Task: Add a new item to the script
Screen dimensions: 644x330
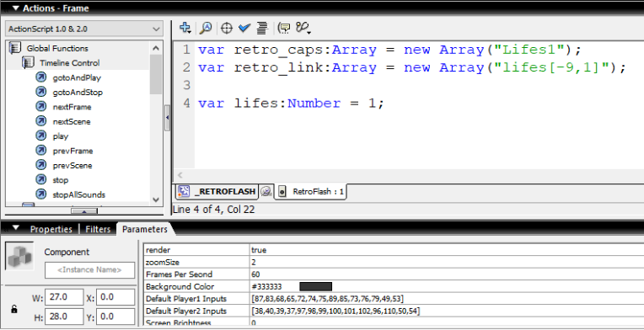Action: (185, 28)
